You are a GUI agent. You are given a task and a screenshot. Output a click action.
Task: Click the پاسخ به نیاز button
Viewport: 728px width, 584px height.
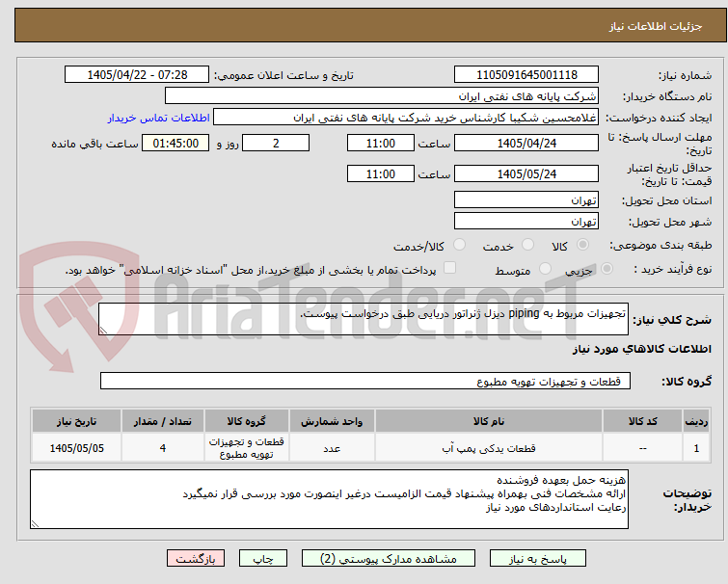coord(538,559)
